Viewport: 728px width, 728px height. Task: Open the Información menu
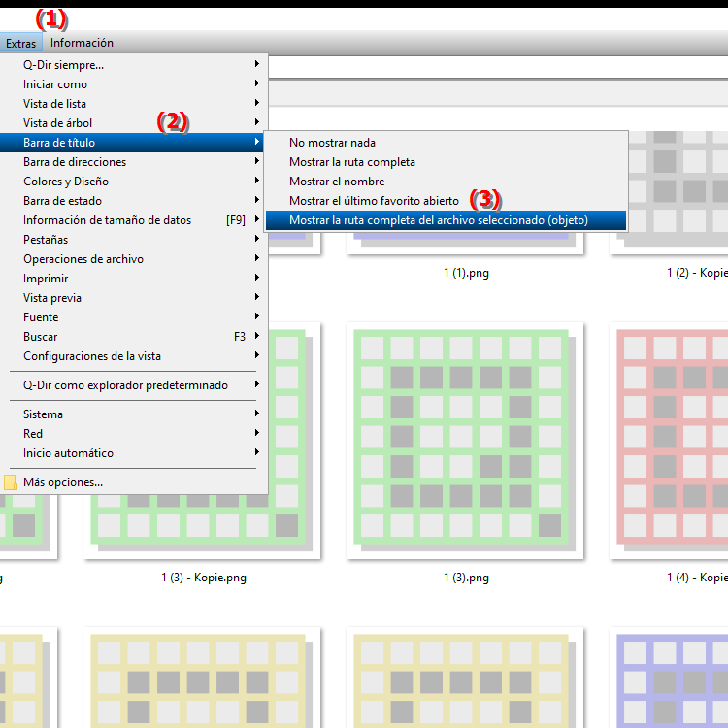pos(82,43)
